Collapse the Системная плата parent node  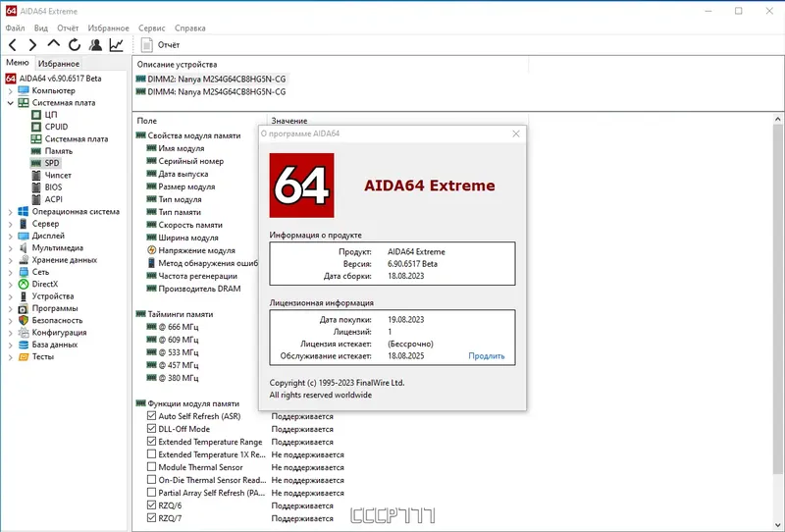[x=11, y=103]
